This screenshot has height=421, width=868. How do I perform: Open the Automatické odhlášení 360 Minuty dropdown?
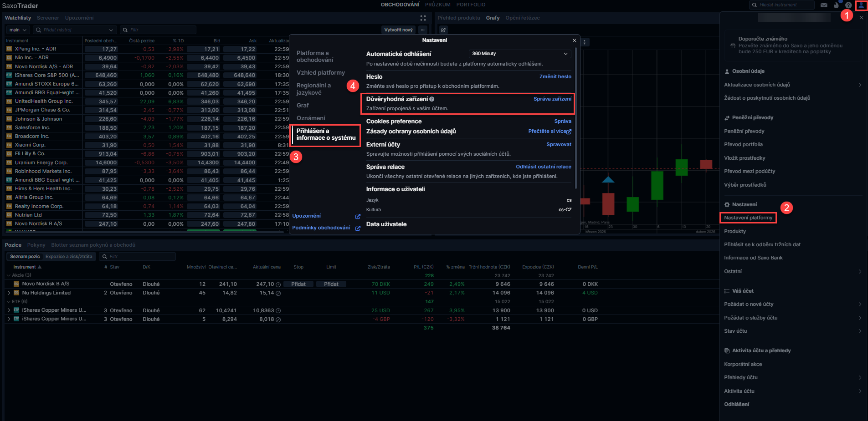[520, 54]
